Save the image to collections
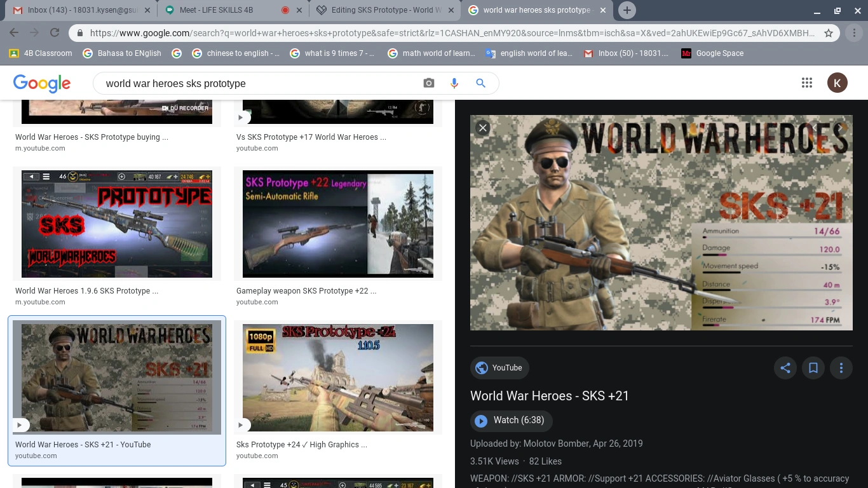Image resolution: width=868 pixels, height=488 pixels. click(x=813, y=368)
